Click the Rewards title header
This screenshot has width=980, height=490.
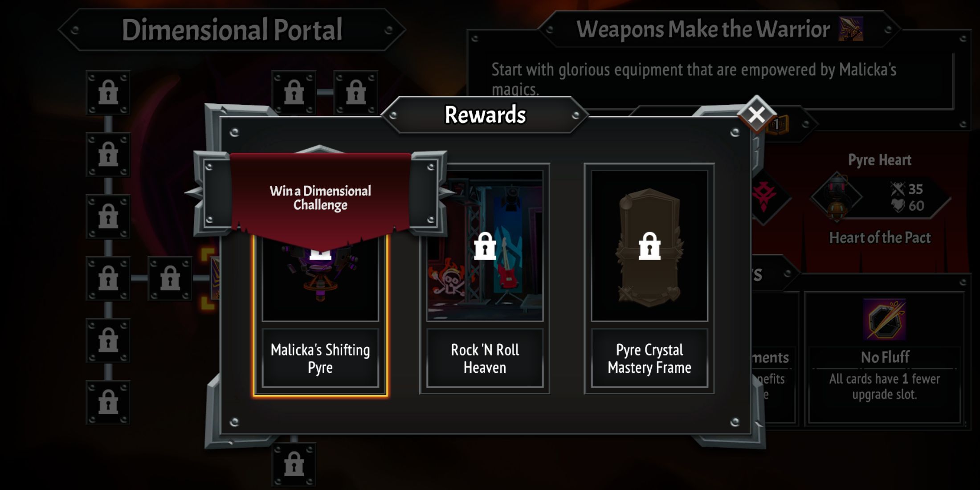pos(485,114)
